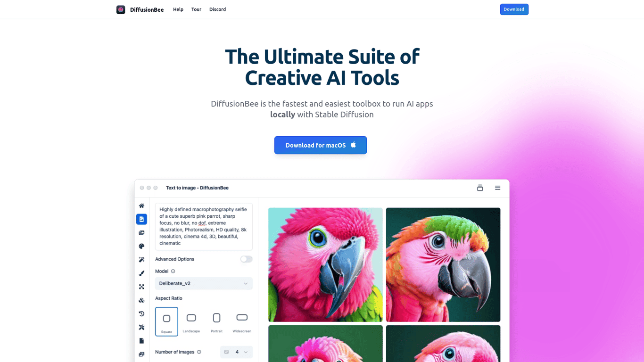Click The Ultimate Suite of Creative AI Tools heading

(322, 67)
